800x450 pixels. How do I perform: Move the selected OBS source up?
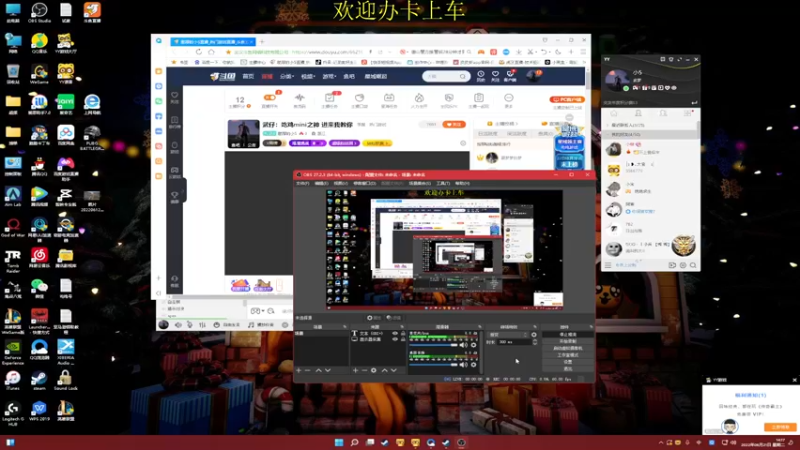click(x=385, y=370)
